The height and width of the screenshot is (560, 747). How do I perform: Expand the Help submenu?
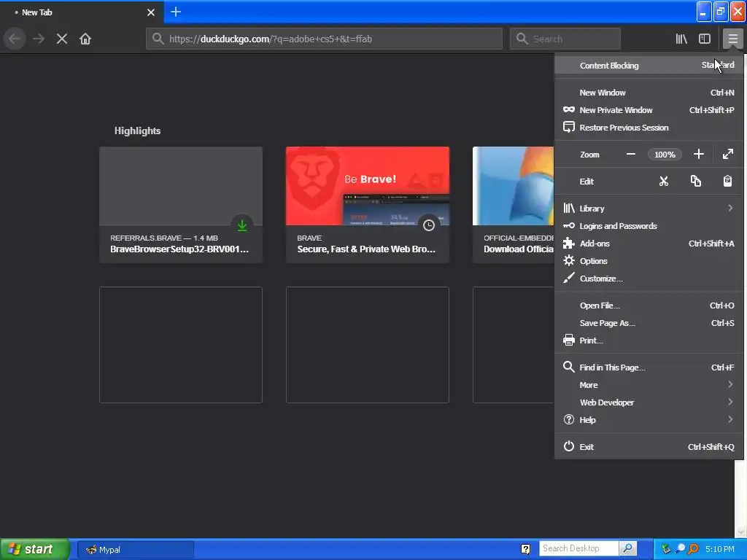point(649,419)
